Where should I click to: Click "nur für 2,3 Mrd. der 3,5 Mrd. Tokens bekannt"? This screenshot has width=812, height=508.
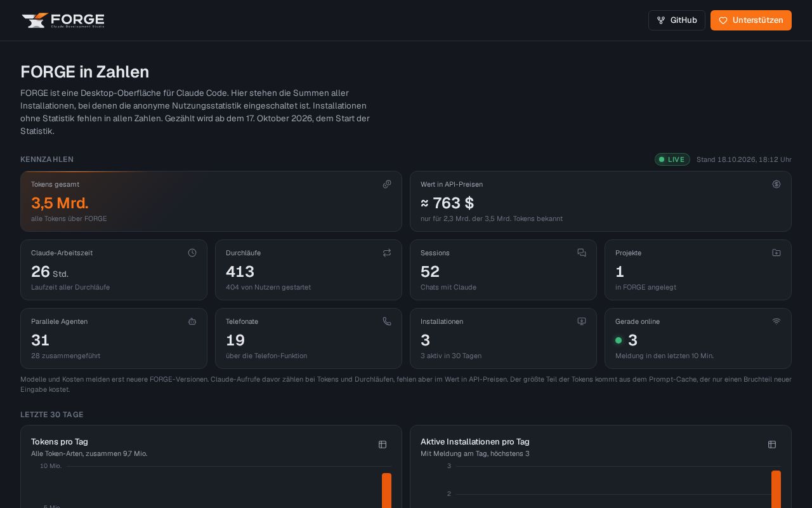(x=492, y=218)
